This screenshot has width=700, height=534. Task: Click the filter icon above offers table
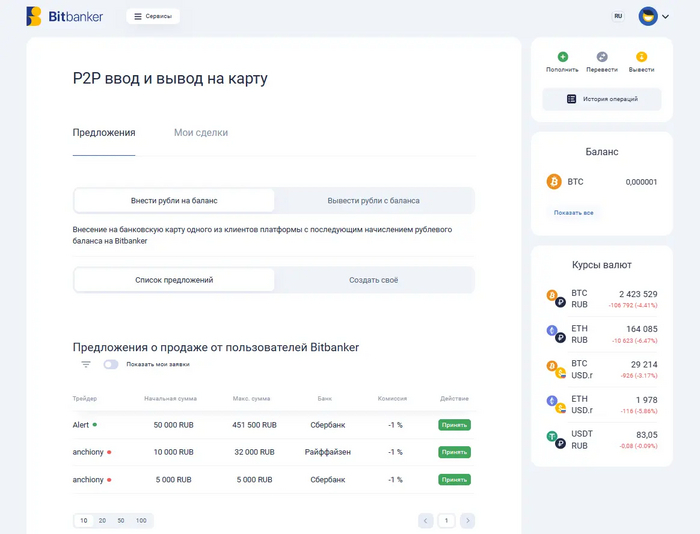[86, 364]
